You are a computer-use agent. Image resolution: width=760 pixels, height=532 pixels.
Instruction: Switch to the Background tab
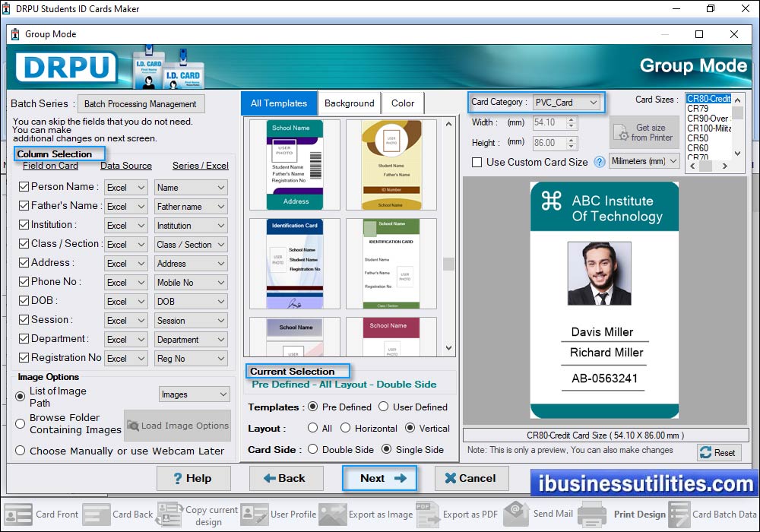pyautogui.click(x=349, y=103)
